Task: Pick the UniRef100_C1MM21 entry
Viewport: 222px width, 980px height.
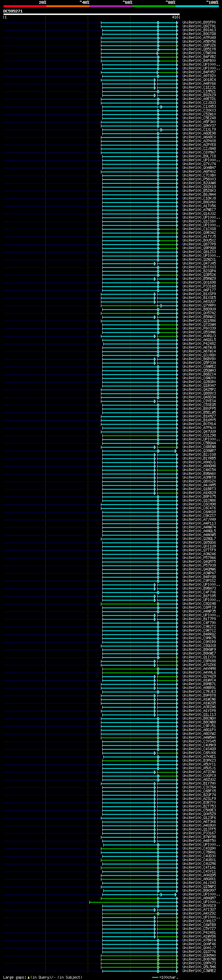Action: click(x=199, y=91)
